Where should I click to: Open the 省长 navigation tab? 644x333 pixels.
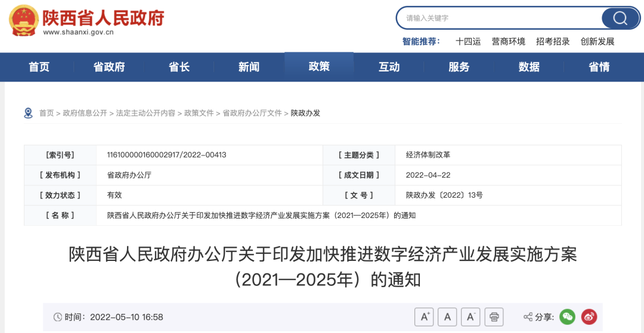point(179,67)
